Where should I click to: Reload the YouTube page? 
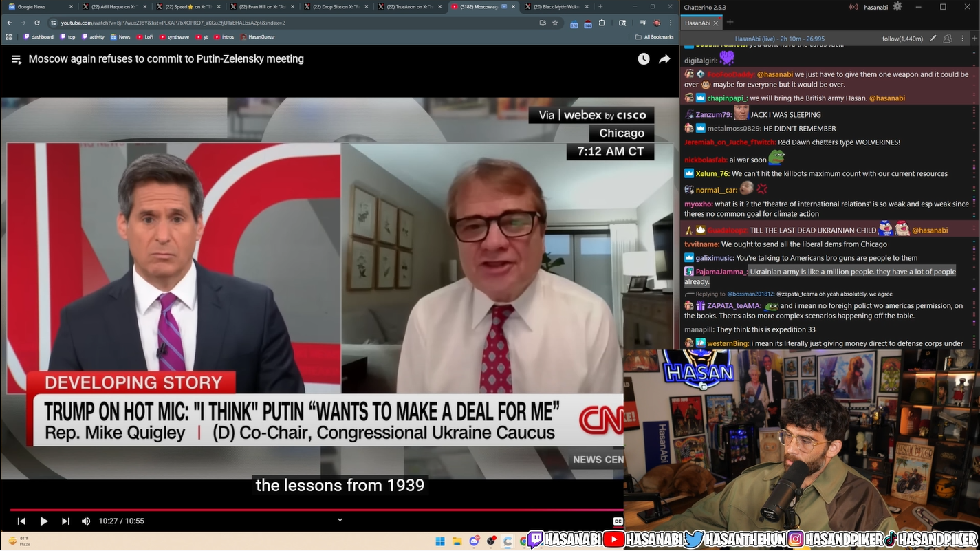pyautogui.click(x=37, y=23)
